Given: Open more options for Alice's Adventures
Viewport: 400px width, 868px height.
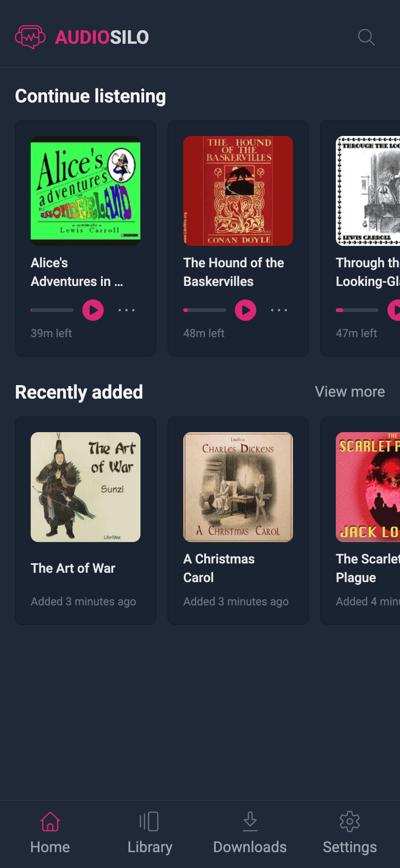Looking at the screenshot, I should (127, 310).
